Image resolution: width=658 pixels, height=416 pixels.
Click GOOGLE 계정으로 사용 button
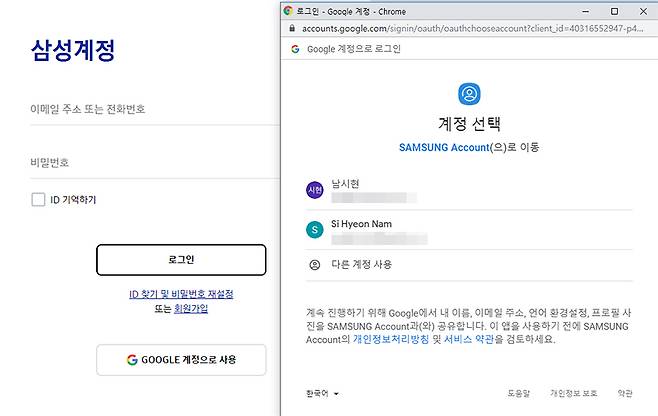point(181,360)
